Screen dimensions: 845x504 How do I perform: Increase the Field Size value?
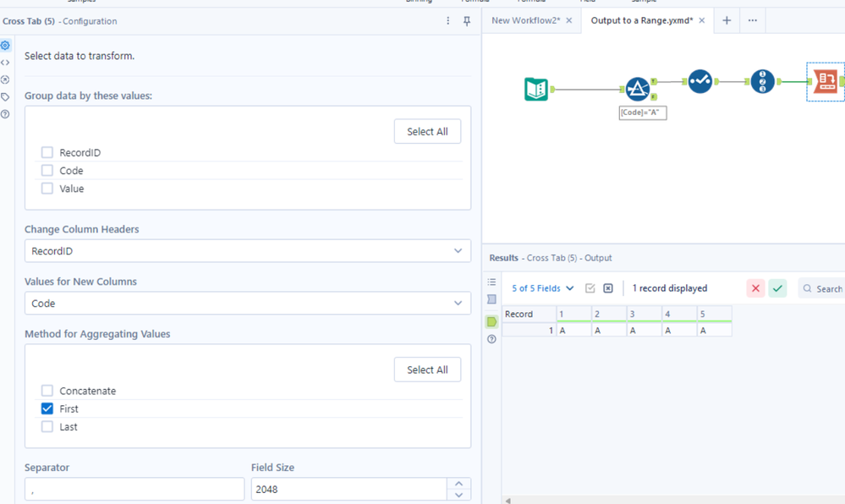tap(458, 484)
